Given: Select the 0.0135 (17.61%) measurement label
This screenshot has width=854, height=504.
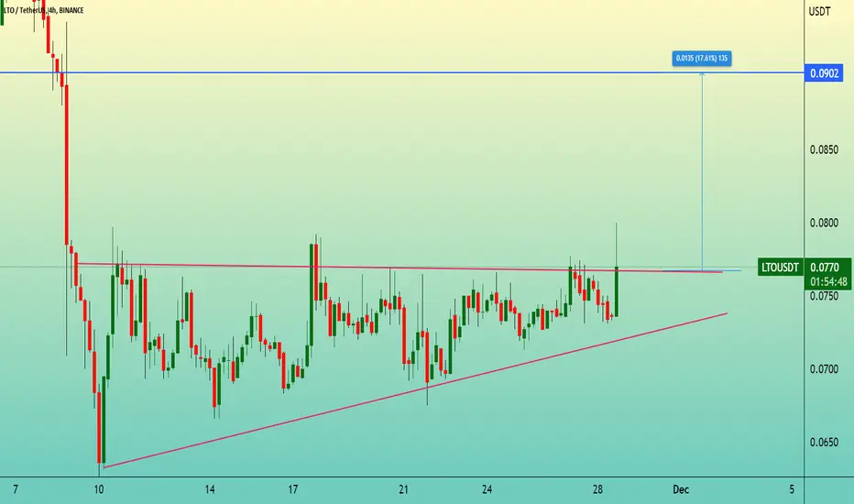Looking at the screenshot, I should pos(702,59).
